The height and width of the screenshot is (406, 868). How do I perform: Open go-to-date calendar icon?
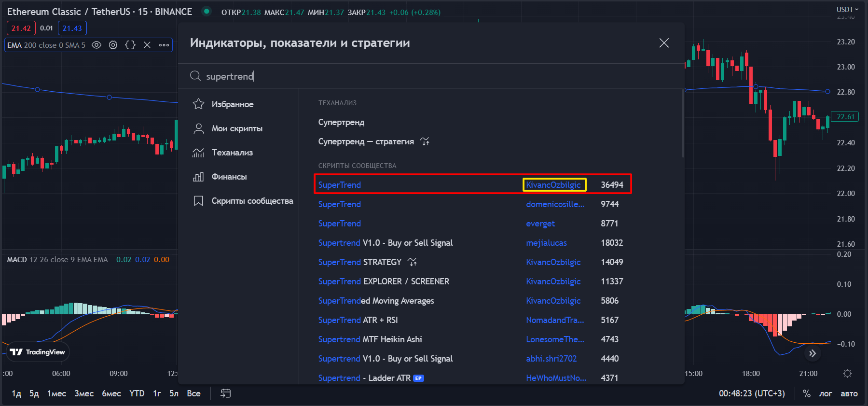click(226, 393)
